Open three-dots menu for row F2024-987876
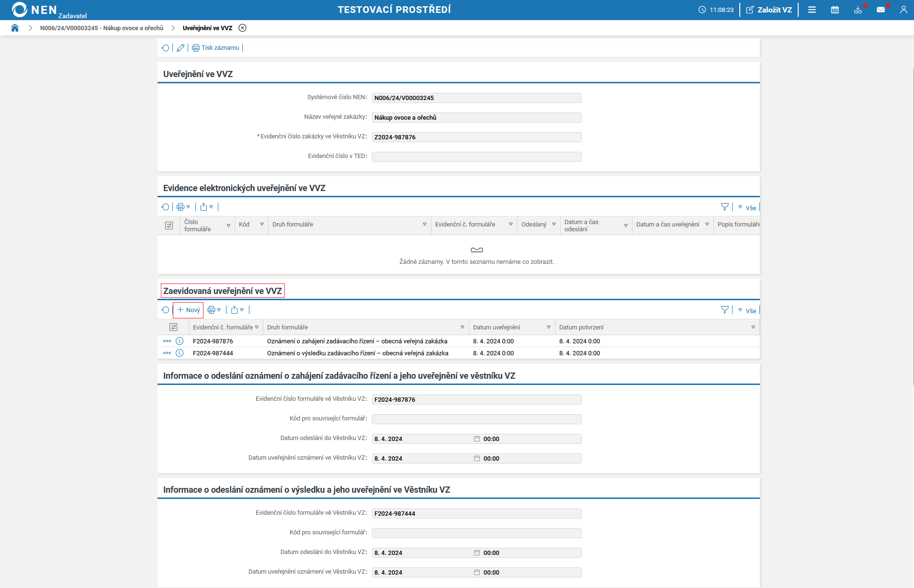The width and height of the screenshot is (914, 588). coord(167,341)
